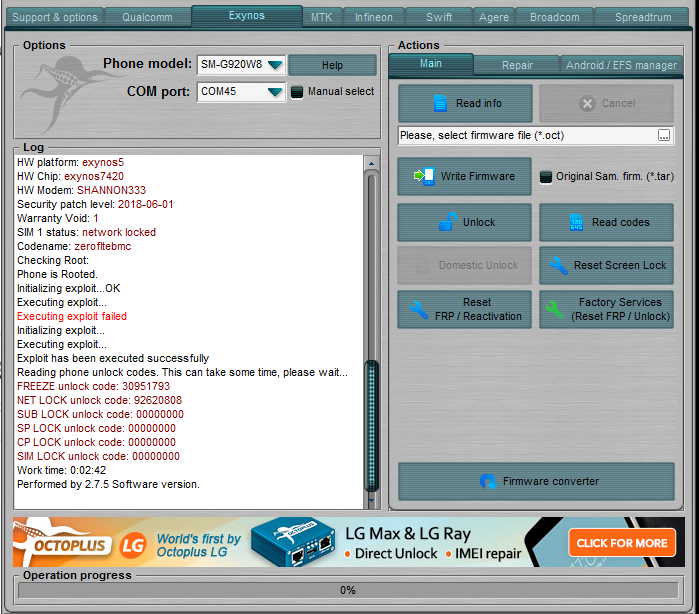Select the COM45 port combo box

[x=241, y=92]
